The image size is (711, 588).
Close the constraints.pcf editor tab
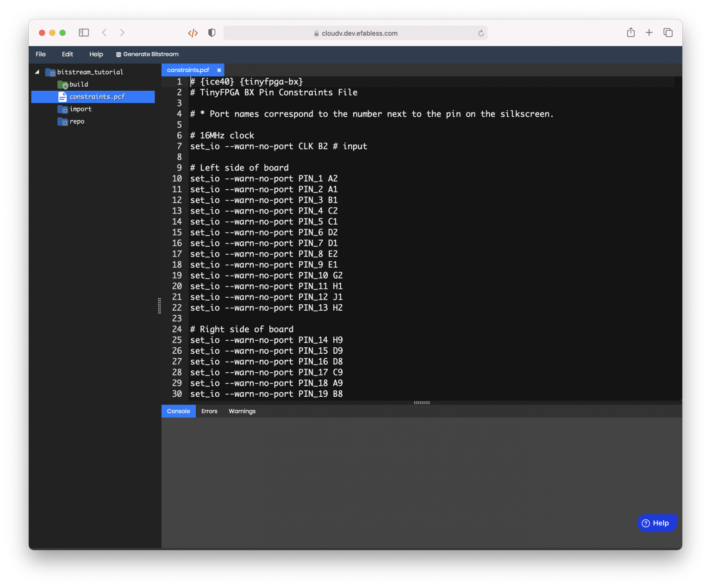[x=219, y=70]
